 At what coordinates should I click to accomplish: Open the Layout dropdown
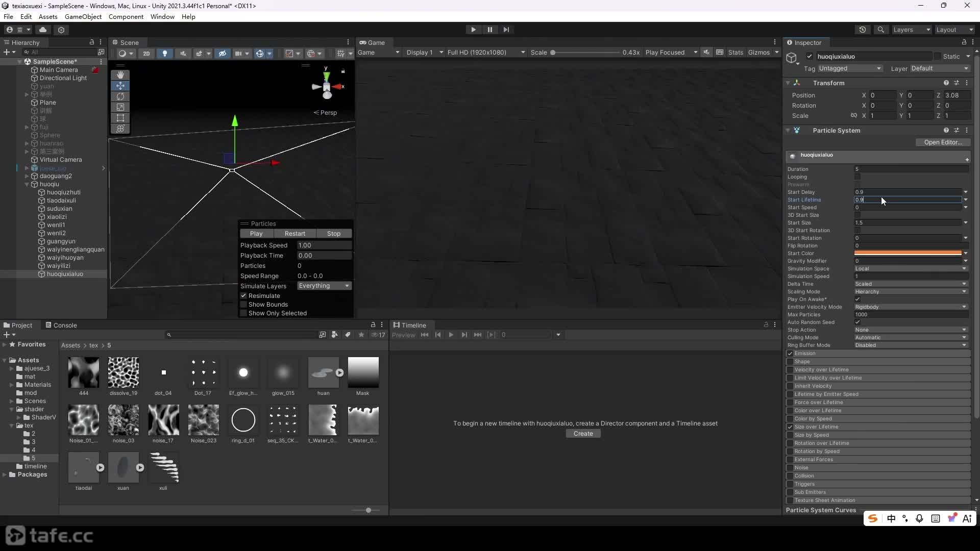pos(954,30)
